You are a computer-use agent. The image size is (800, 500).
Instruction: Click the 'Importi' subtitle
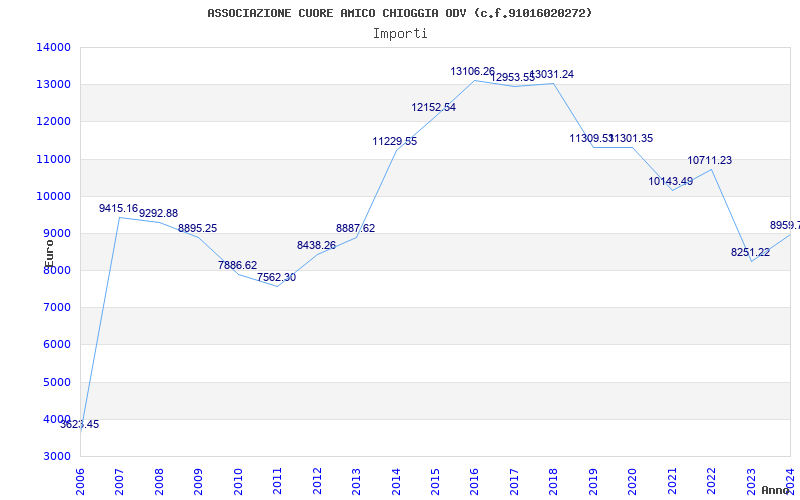pyautogui.click(x=400, y=34)
